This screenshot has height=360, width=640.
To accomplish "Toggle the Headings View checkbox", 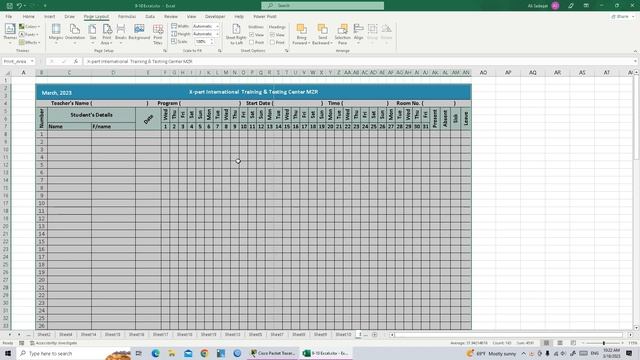I will [272, 35].
